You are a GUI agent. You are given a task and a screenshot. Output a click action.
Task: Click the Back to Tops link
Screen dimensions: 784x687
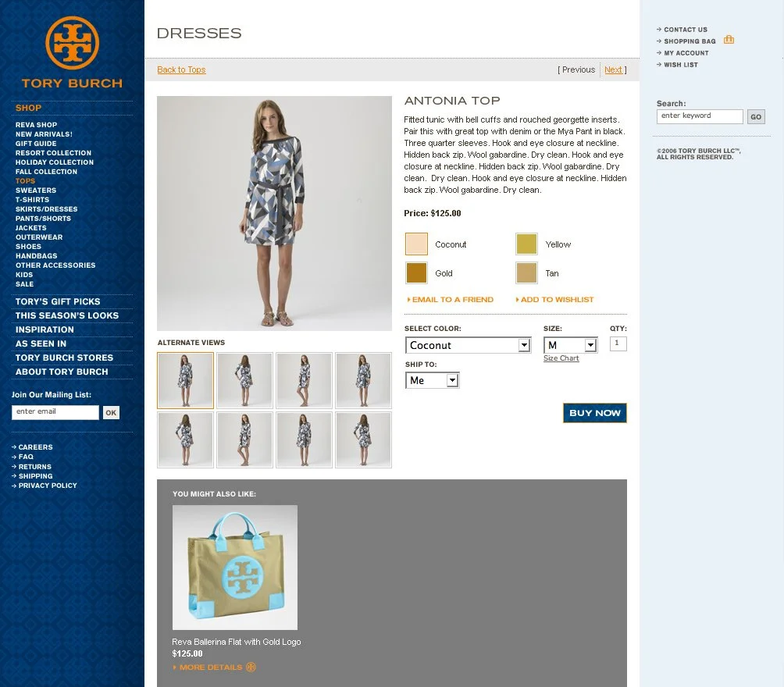pyautogui.click(x=181, y=69)
